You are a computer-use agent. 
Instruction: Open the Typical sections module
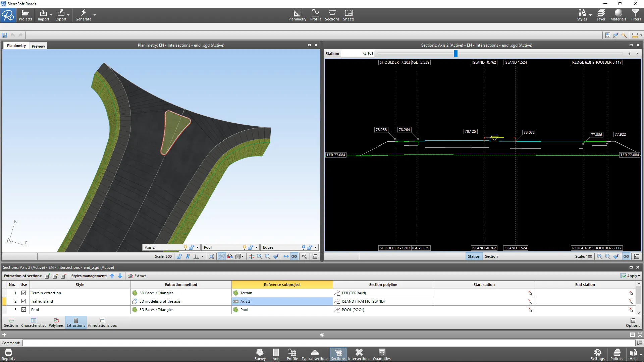315,354
